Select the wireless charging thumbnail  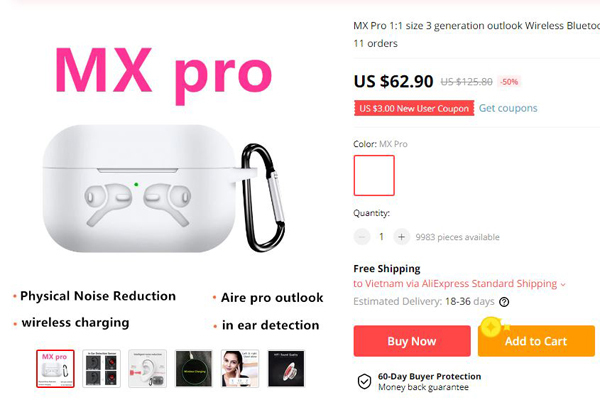coord(194,369)
